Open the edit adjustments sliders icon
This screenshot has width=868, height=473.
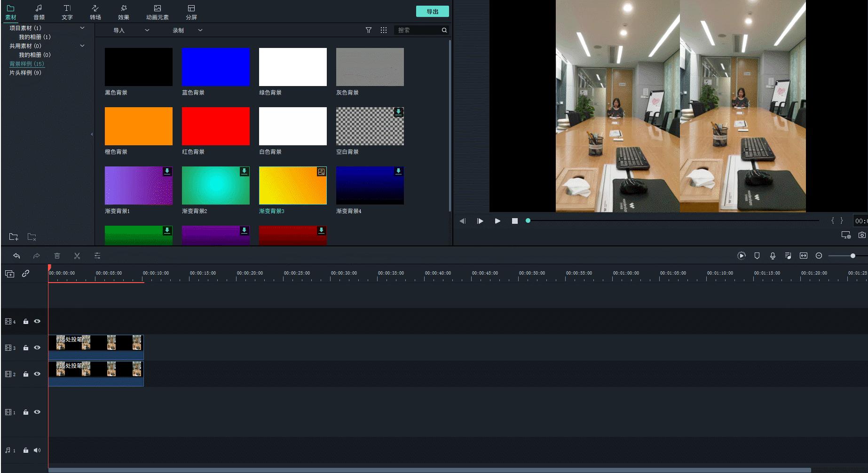click(x=97, y=256)
